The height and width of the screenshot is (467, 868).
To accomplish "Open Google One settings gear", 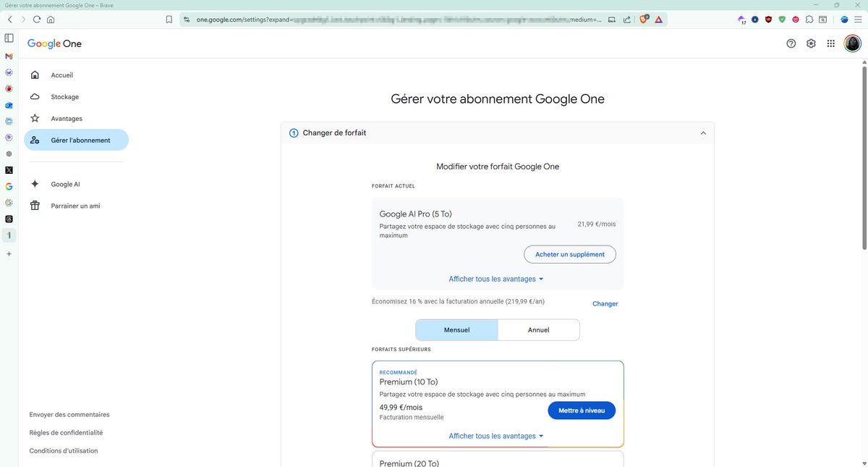I will [811, 43].
